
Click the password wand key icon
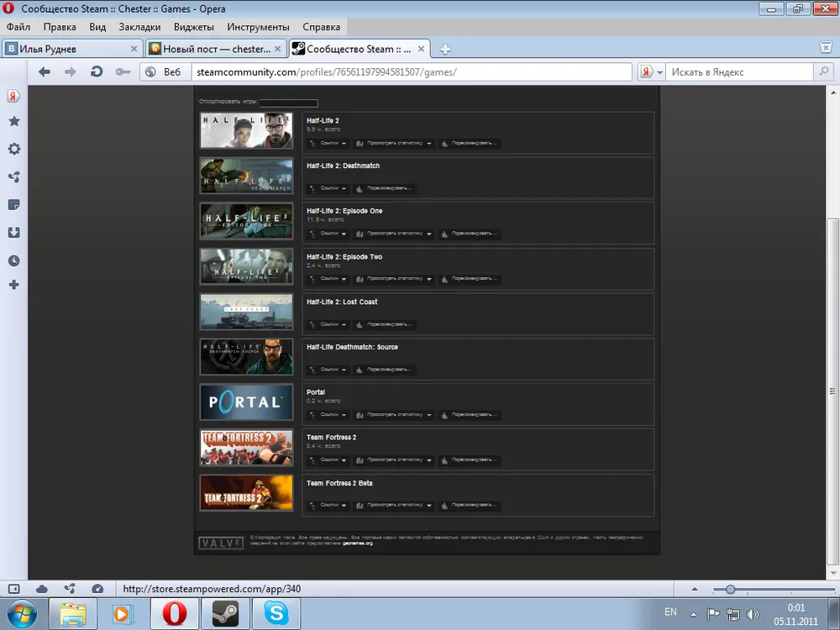[123, 72]
